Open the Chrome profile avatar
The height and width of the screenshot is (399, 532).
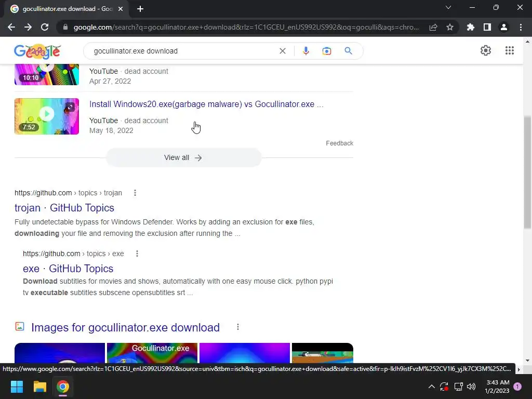click(504, 27)
